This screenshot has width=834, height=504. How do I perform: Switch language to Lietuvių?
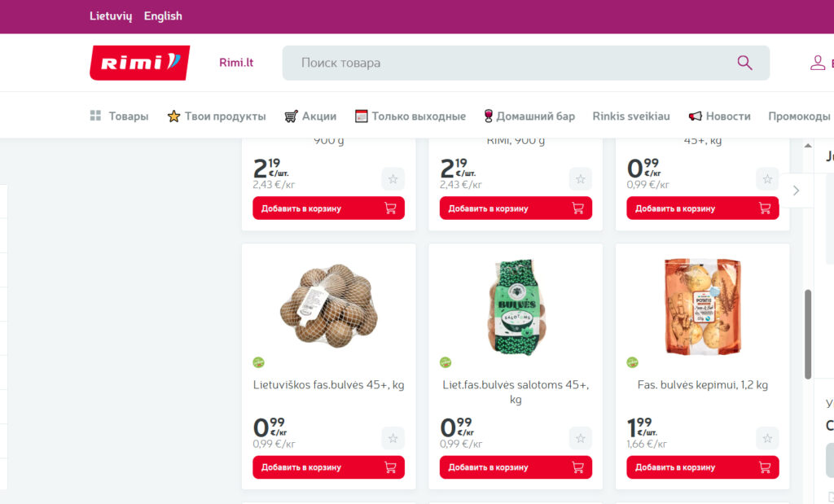point(111,16)
